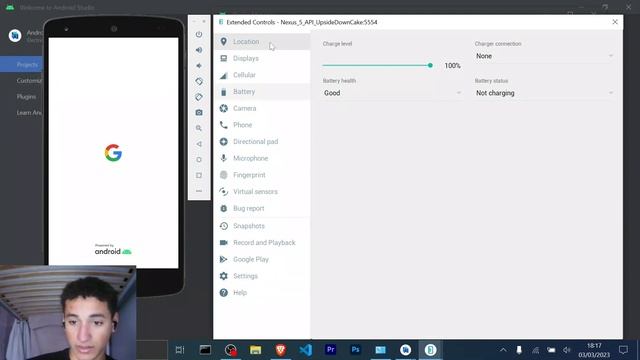The width and height of the screenshot is (640, 360).
Task: Open Brave browser from the taskbar
Action: [x=281, y=350]
